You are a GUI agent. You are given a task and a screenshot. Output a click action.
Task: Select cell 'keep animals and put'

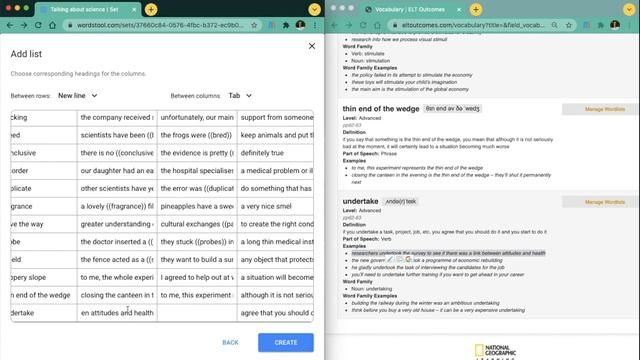pos(276,135)
